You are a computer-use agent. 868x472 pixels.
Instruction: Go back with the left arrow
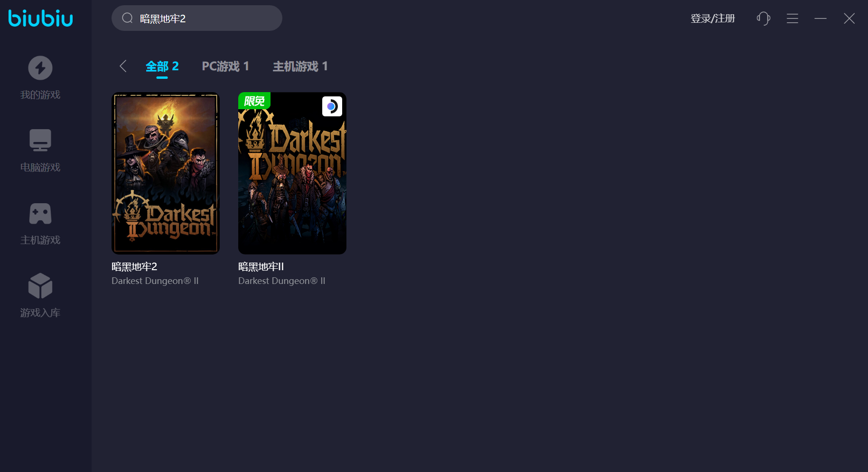pyautogui.click(x=123, y=66)
